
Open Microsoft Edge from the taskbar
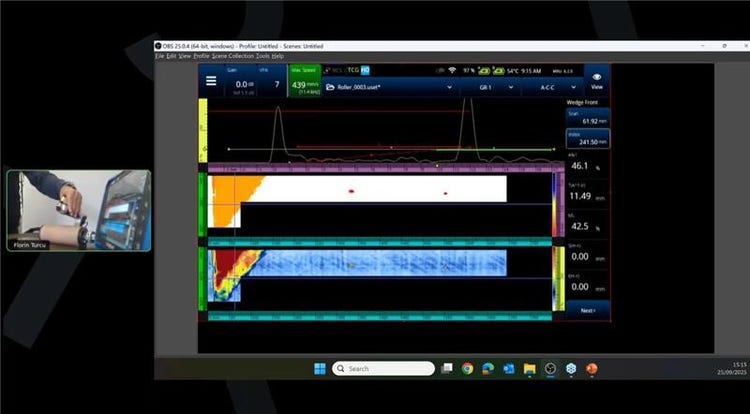488,369
